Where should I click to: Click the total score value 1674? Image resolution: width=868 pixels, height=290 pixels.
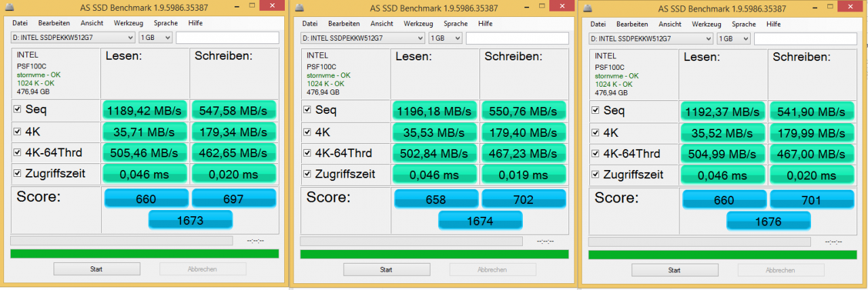[x=480, y=221]
